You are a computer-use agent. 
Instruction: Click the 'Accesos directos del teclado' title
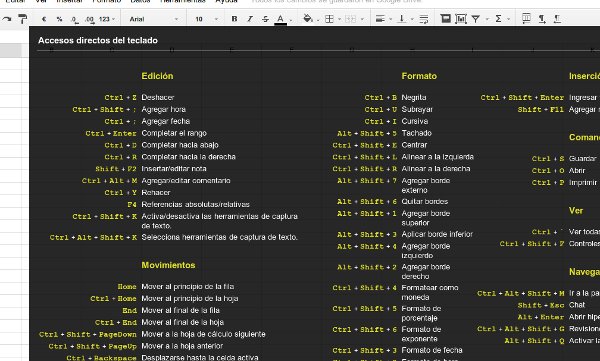tap(98, 40)
